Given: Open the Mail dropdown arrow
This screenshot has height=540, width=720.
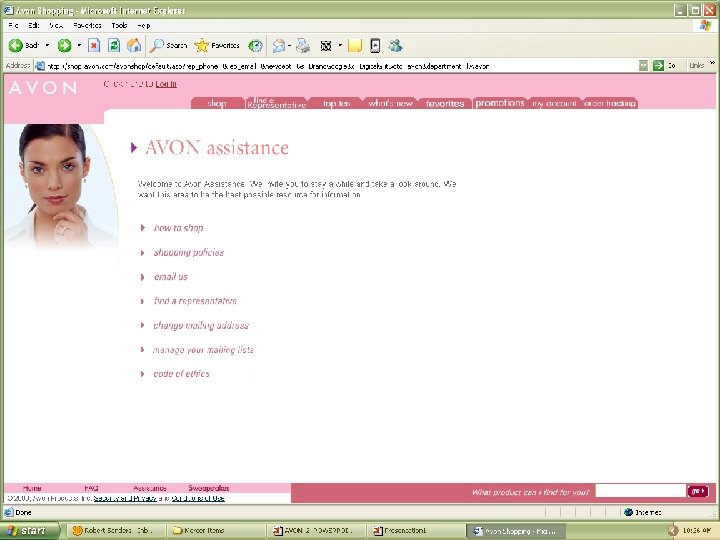Looking at the screenshot, I should tap(289, 45).
